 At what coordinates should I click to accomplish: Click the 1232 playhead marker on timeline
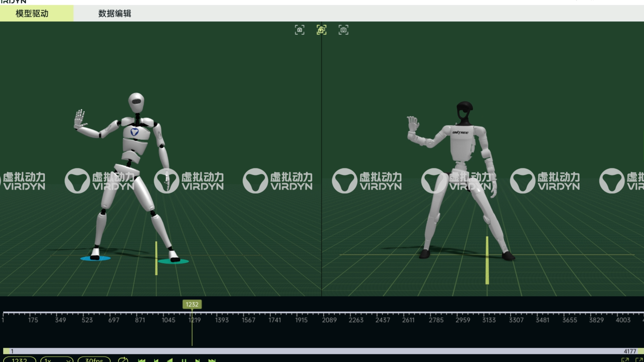click(x=192, y=304)
